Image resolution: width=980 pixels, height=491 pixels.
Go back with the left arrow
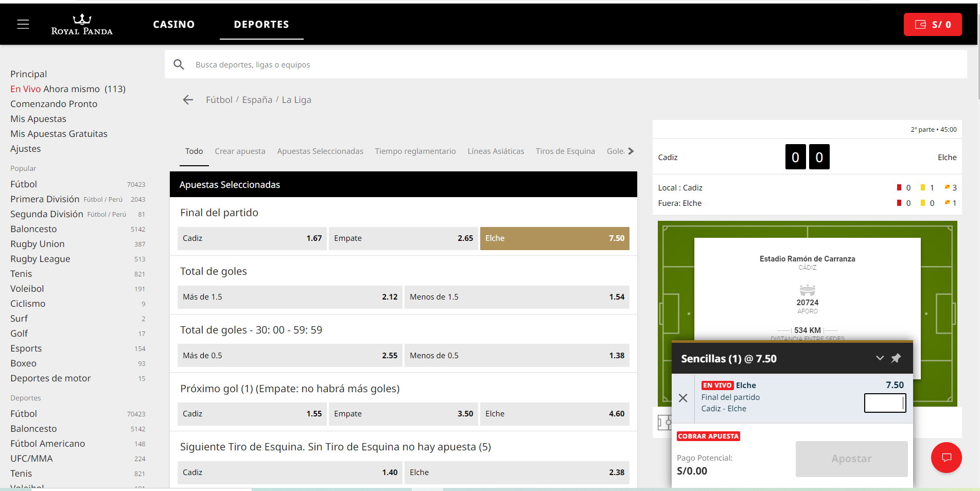point(188,100)
